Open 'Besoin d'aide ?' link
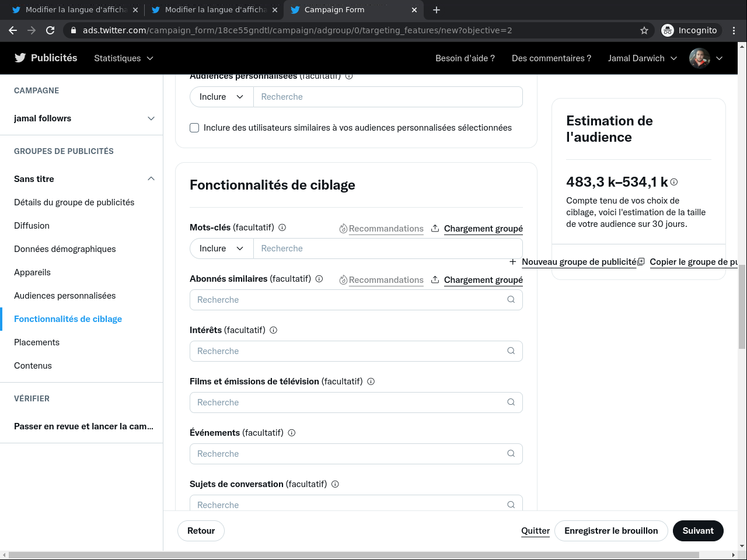Screen dimensions: 747x560 [465, 58]
